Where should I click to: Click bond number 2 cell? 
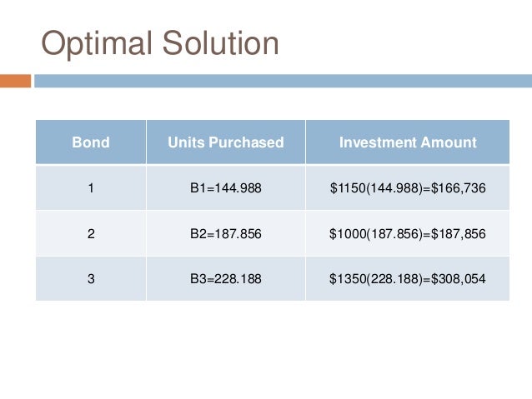91,233
